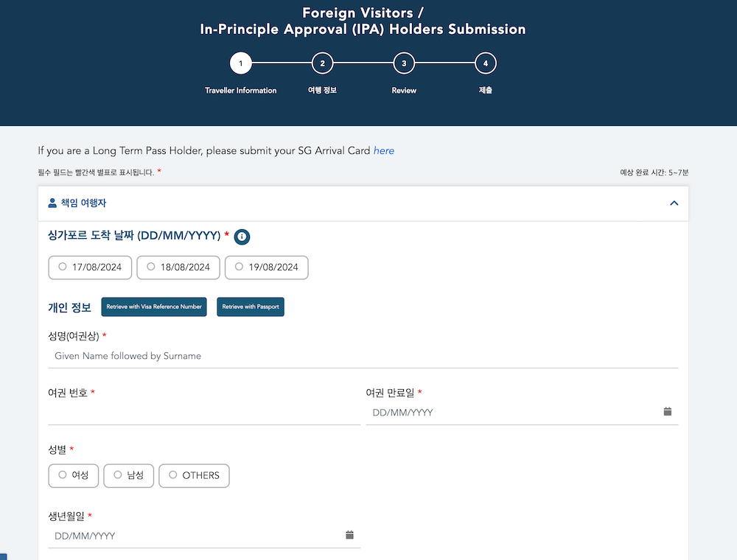Click the arrival date info icon
The width and height of the screenshot is (737, 560).
point(242,237)
